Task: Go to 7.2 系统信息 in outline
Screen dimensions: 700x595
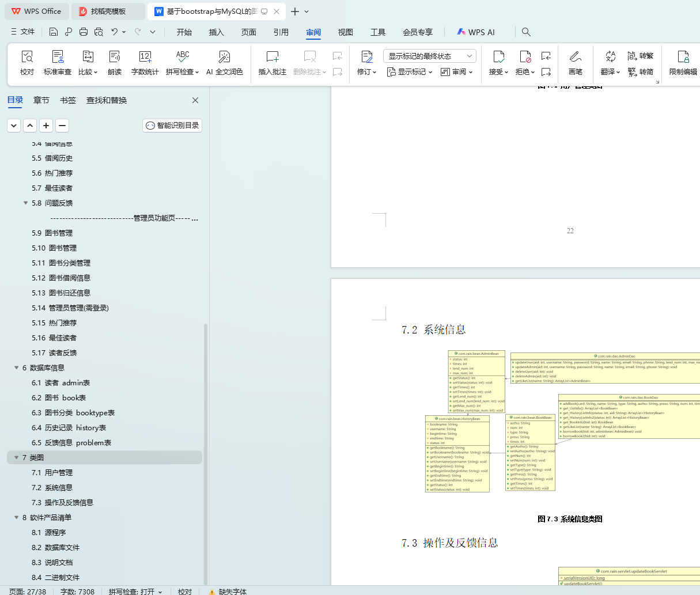Action: (52, 487)
